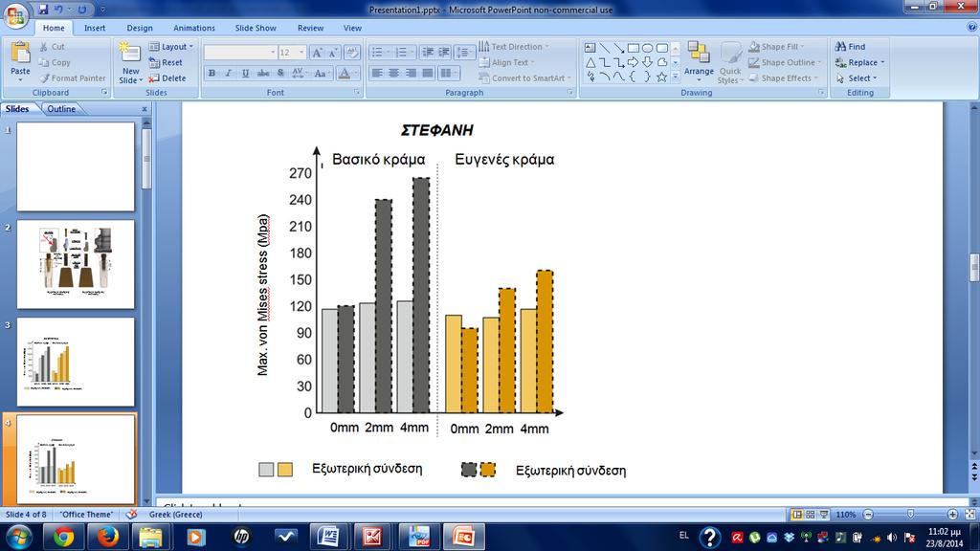Toggle Underline formatting
The image size is (980, 551).
(x=246, y=73)
